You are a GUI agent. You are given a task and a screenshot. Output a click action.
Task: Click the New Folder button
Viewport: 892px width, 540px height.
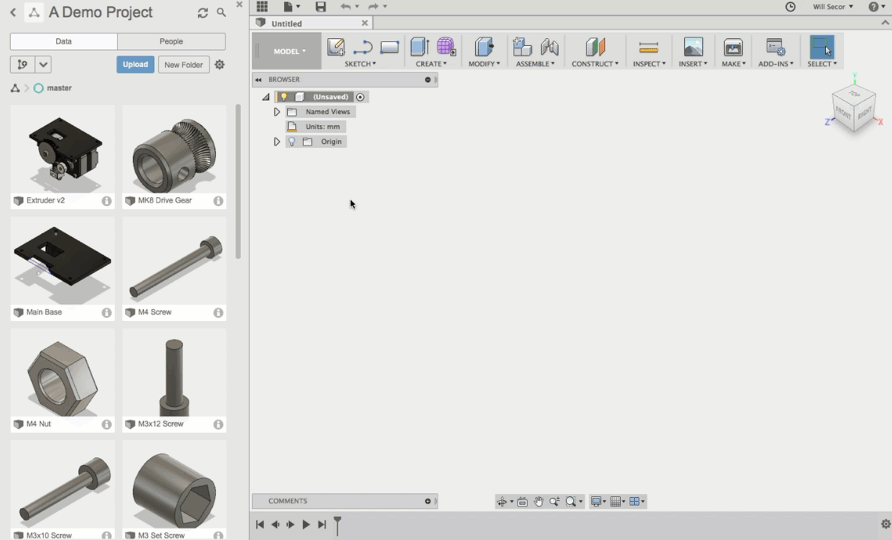pos(184,65)
